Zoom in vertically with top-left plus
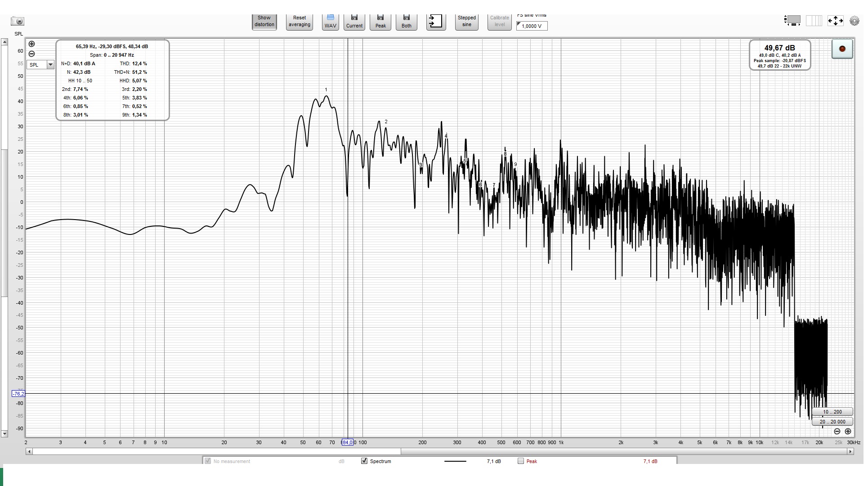The image size is (868, 486). pos(31,44)
